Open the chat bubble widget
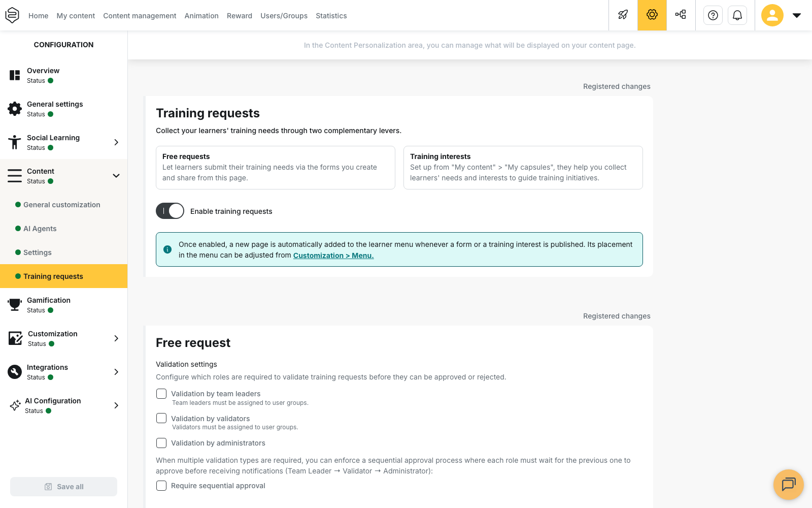Screen dimensions: 812x508 click(x=789, y=485)
